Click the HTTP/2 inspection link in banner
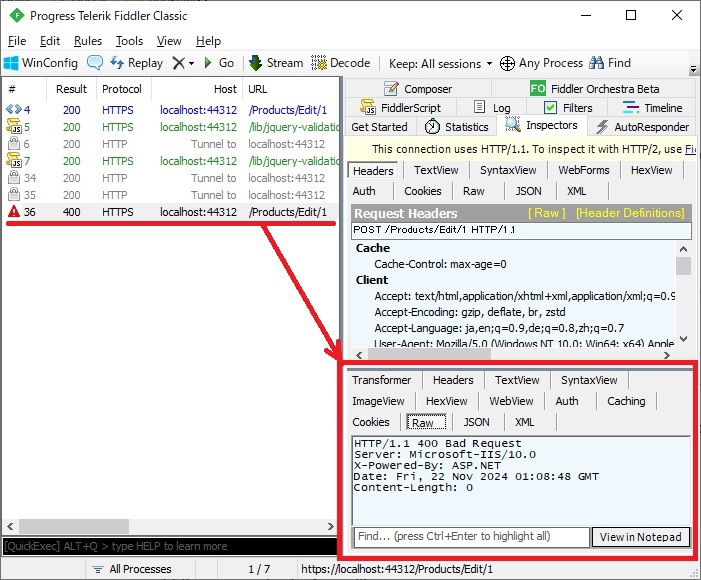The height and width of the screenshot is (580, 701). coord(691,149)
